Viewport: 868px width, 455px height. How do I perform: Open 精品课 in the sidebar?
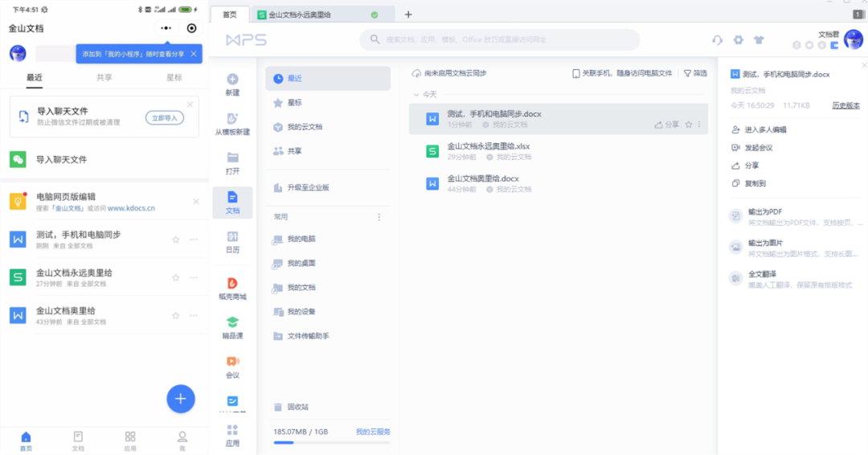click(x=232, y=328)
